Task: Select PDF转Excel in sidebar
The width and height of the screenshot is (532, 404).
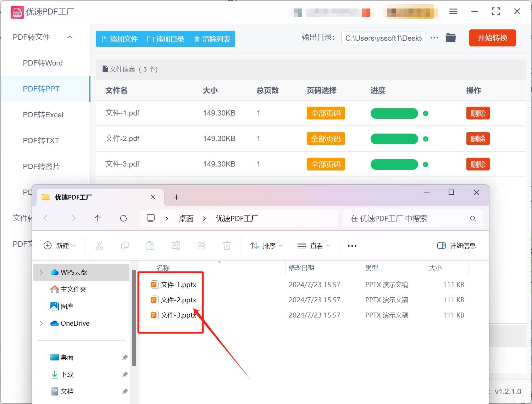Action: [43, 115]
